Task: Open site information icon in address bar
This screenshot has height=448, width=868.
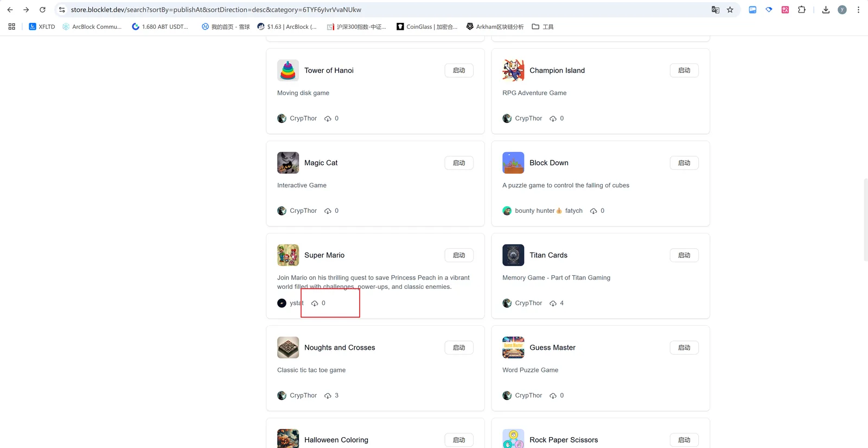Action: (x=62, y=10)
